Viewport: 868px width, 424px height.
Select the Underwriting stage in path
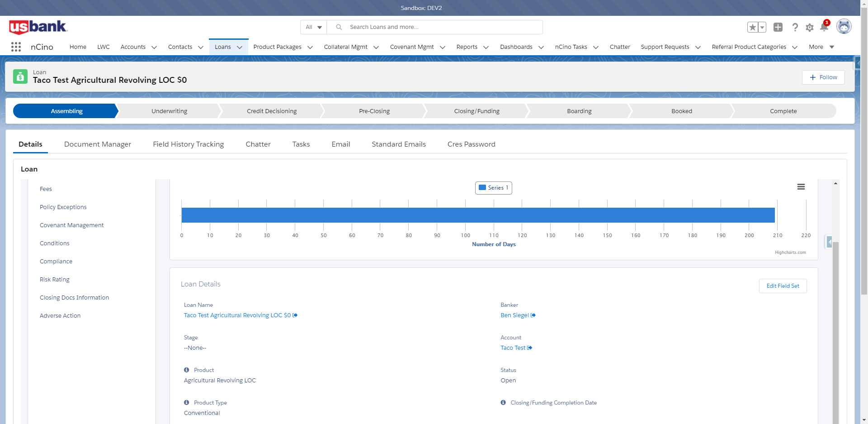170,111
